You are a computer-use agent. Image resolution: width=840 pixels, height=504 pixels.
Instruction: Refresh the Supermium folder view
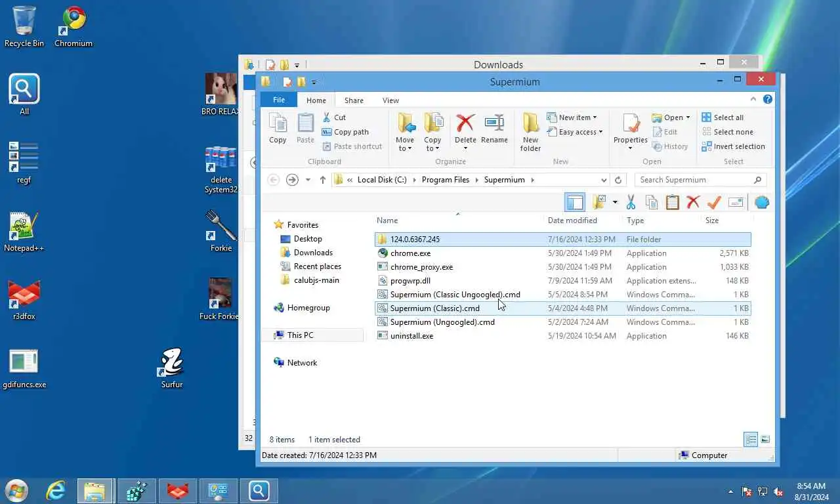click(618, 180)
